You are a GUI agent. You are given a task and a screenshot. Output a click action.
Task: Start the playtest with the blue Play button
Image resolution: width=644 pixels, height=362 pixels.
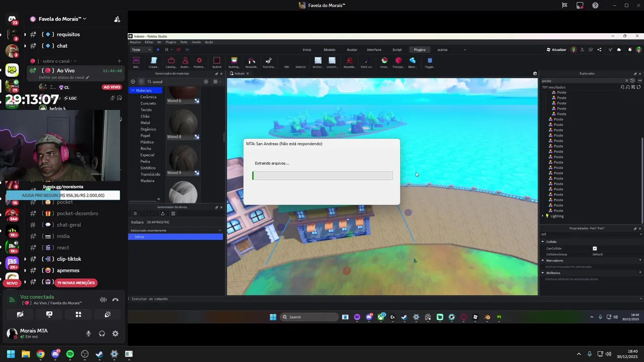[158, 50]
